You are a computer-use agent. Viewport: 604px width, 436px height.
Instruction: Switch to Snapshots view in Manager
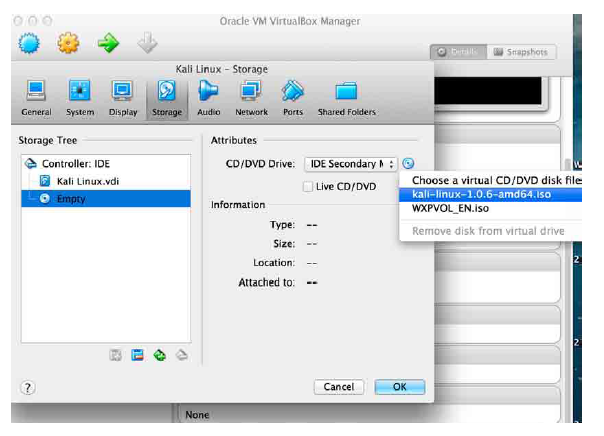(522, 52)
